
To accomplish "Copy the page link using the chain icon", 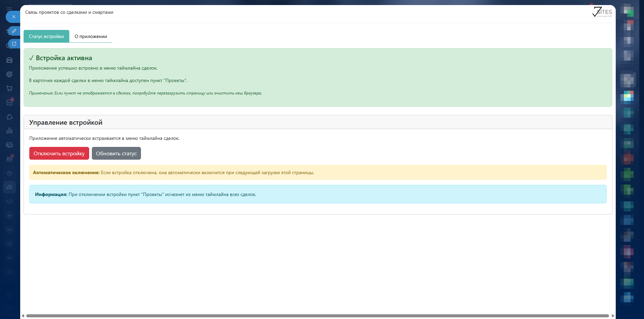I will (x=14, y=31).
